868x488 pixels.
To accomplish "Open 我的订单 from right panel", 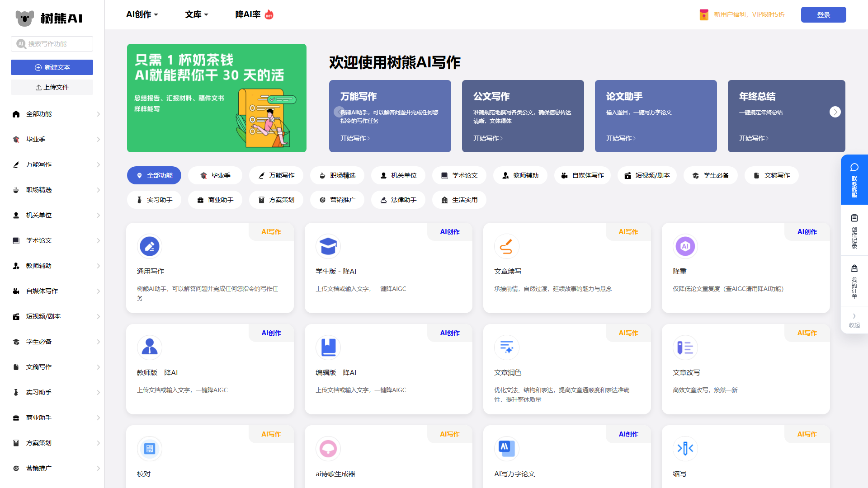I will [854, 282].
